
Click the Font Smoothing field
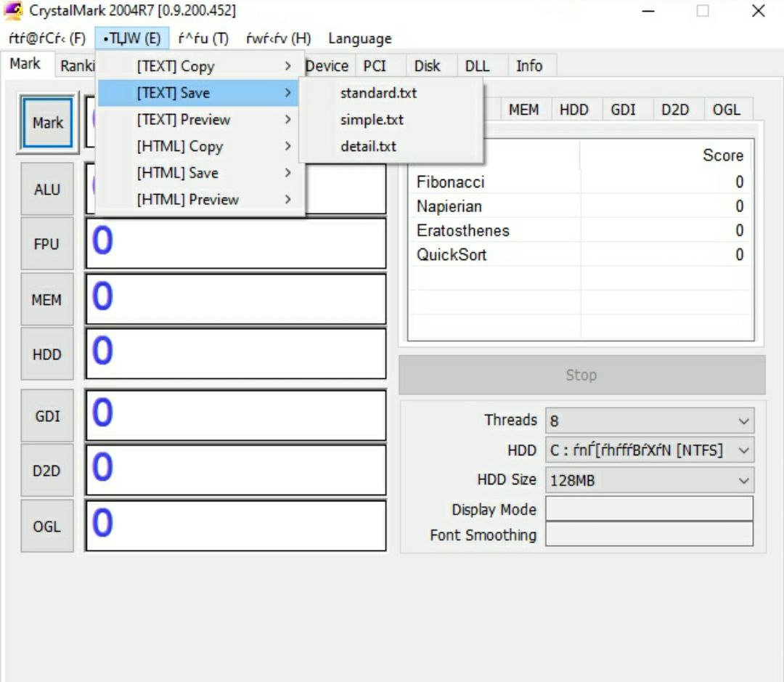tap(650, 534)
